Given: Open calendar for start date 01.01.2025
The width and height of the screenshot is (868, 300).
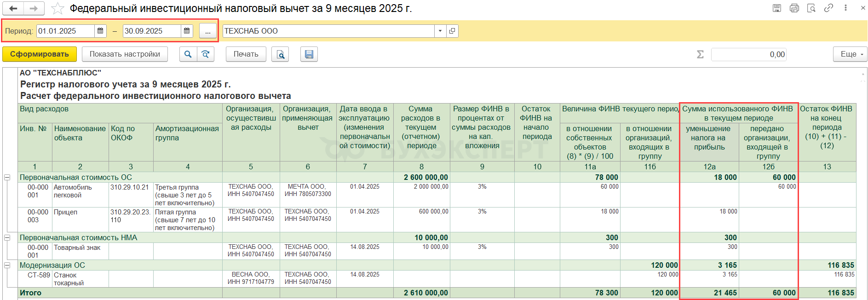Looking at the screenshot, I should 100,31.
